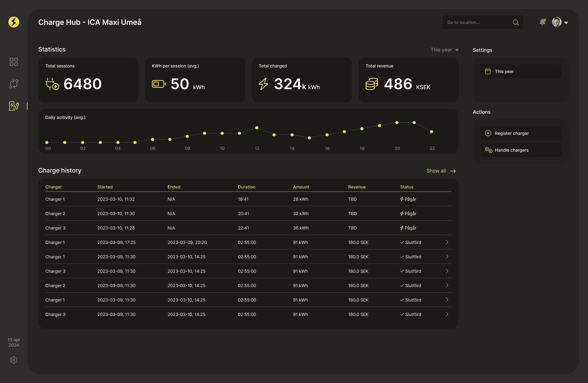Open the 'This year' statistics dropdown
Viewport: 588px width, 383px height.
pyautogui.click(x=444, y=50)
